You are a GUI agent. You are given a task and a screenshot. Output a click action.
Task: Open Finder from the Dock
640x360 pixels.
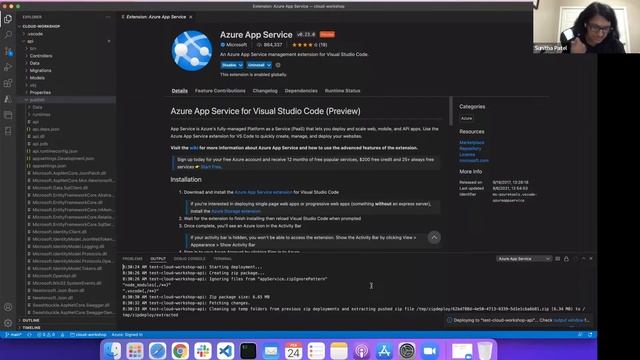112,351
